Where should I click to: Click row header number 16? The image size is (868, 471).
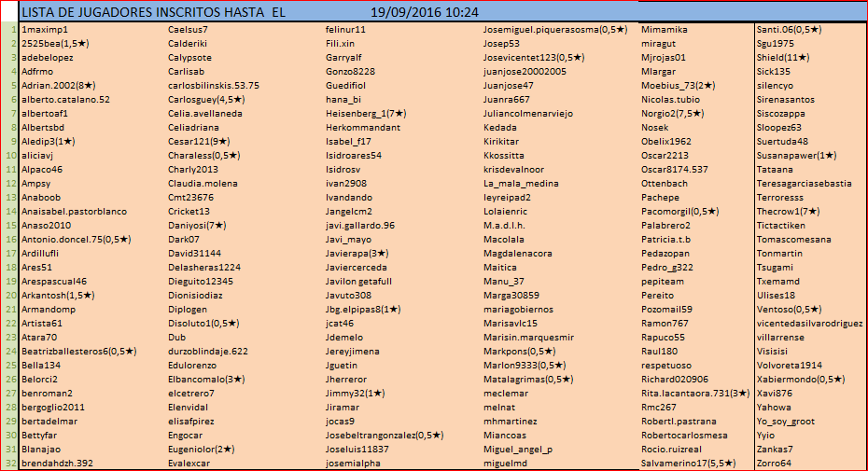[9, 239]
